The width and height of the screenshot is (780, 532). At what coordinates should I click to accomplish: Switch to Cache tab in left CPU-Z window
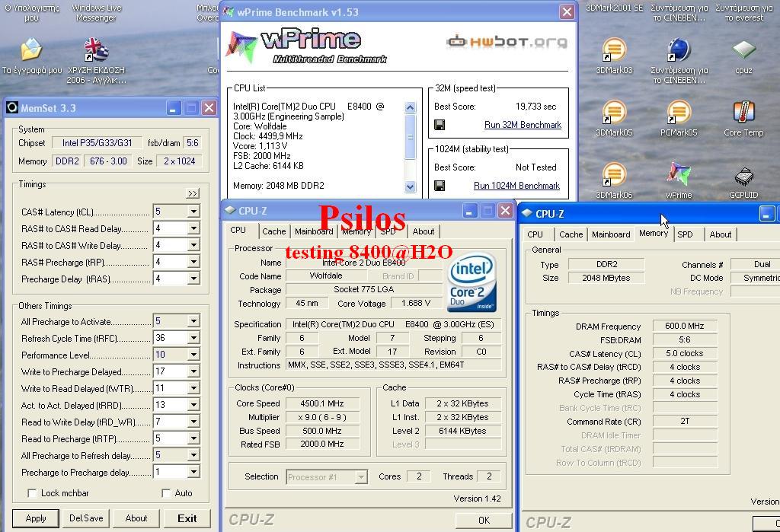(x=273, y=231)
